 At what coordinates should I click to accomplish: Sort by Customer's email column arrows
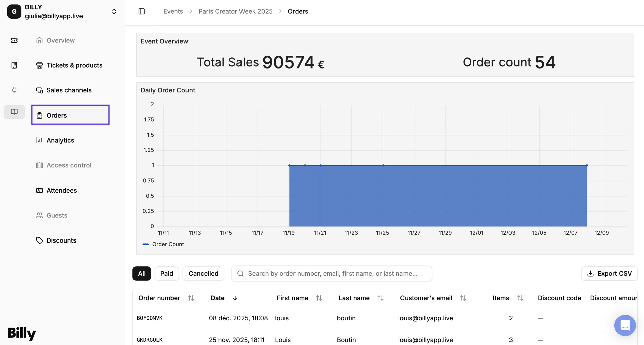pyautogui.click(x=463, y=298)
